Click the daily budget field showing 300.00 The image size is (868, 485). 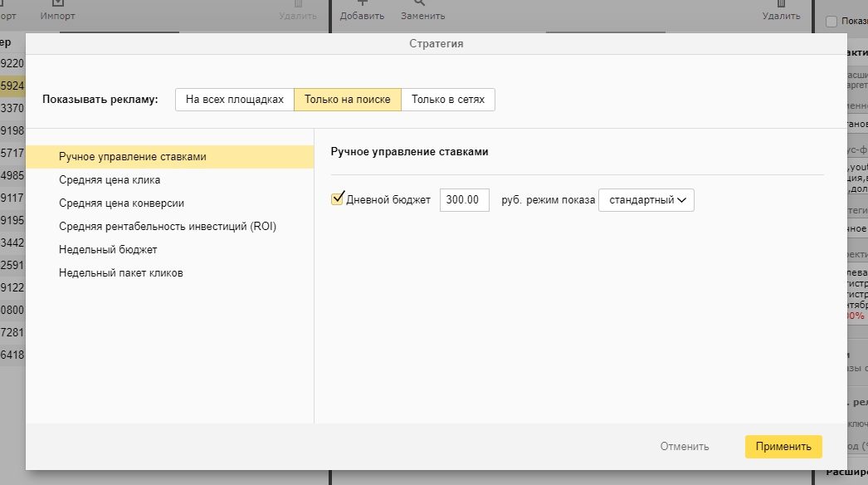(464, 200)
